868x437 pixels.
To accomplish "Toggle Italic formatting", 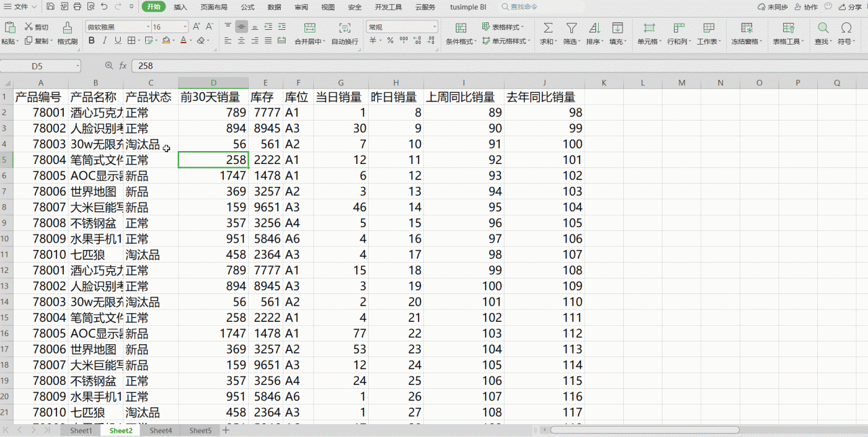I will tap(104, 41).
